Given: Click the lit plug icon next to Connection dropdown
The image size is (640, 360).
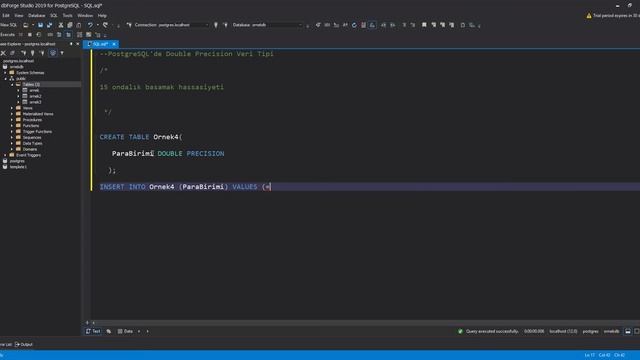Looking at the screenshot, I should pyautogui.click(x=216, y=25).
